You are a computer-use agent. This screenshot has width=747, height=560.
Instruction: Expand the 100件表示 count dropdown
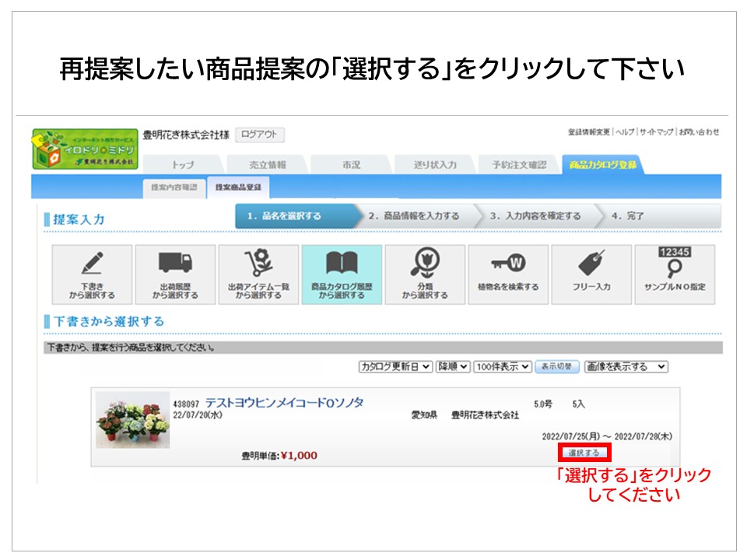pyautogui.click(x=502, y=366)
